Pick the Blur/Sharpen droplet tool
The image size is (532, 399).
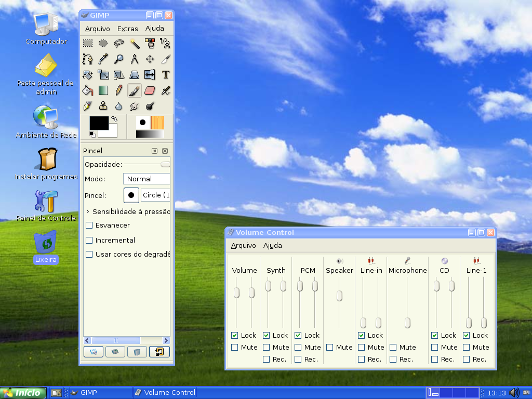119,106
